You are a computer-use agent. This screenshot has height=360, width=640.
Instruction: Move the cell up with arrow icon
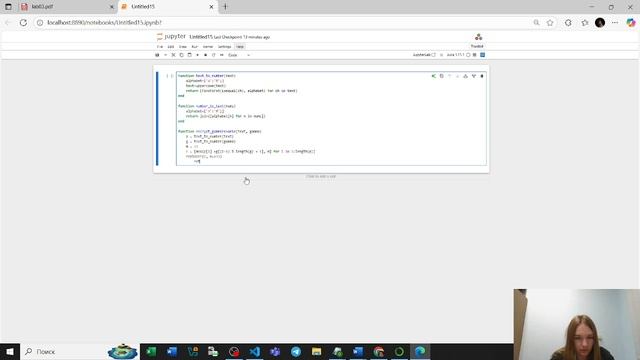(449, 76)
